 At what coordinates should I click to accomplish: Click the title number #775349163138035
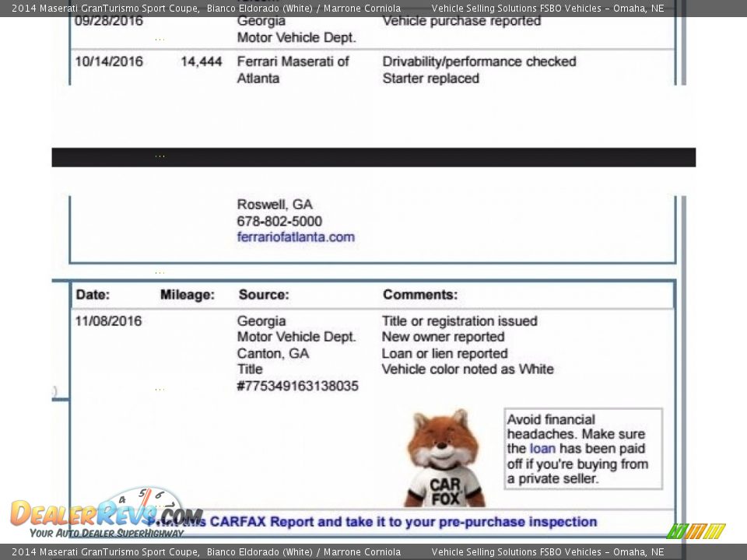click(298, 386)
